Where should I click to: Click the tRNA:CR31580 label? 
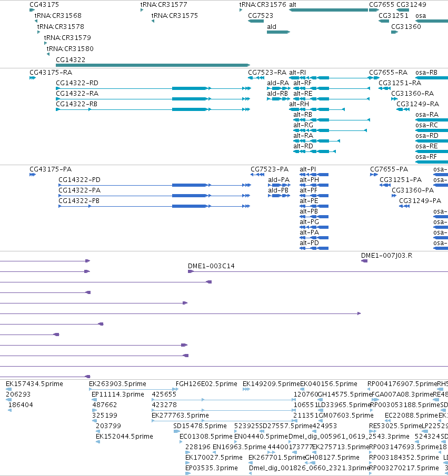pyautogui.click(x=70, y=48)
